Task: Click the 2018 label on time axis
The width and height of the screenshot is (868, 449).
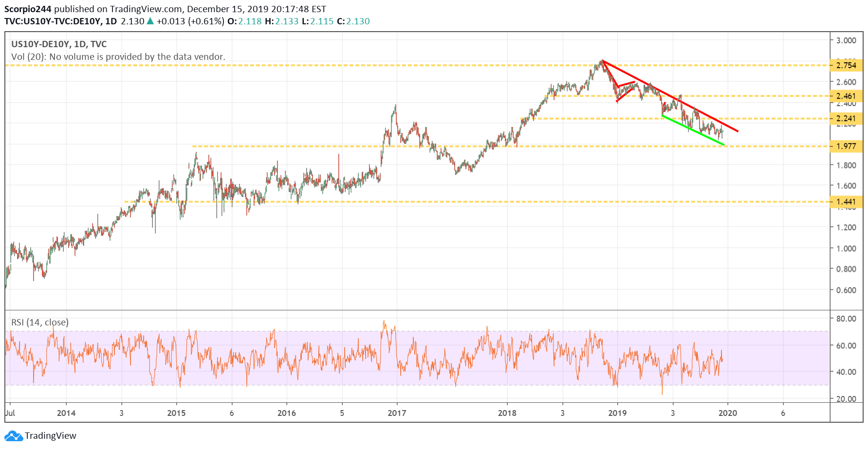Action: 507,413
